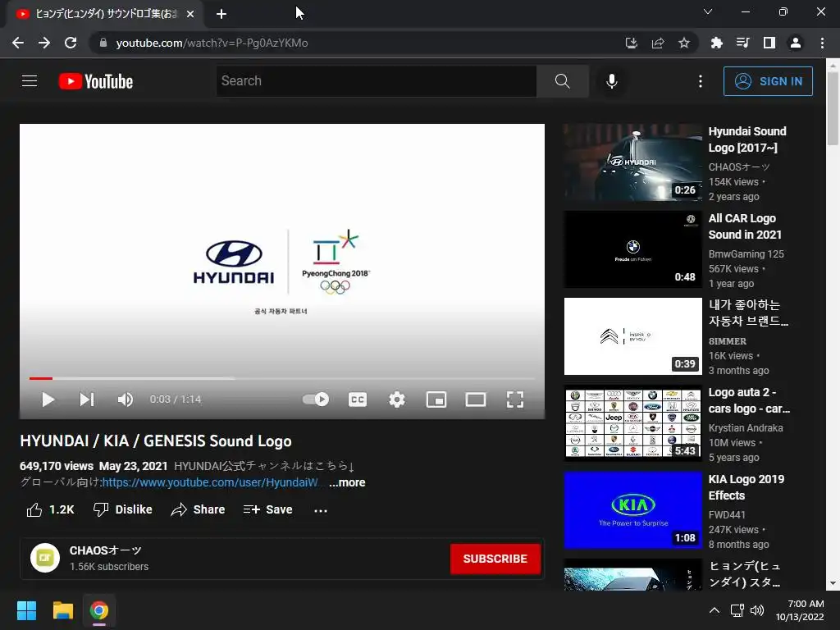This screenshot has width=840, height=630.
Task: Open CHAOSオーツ channel name
Action: tap(106, 550)
